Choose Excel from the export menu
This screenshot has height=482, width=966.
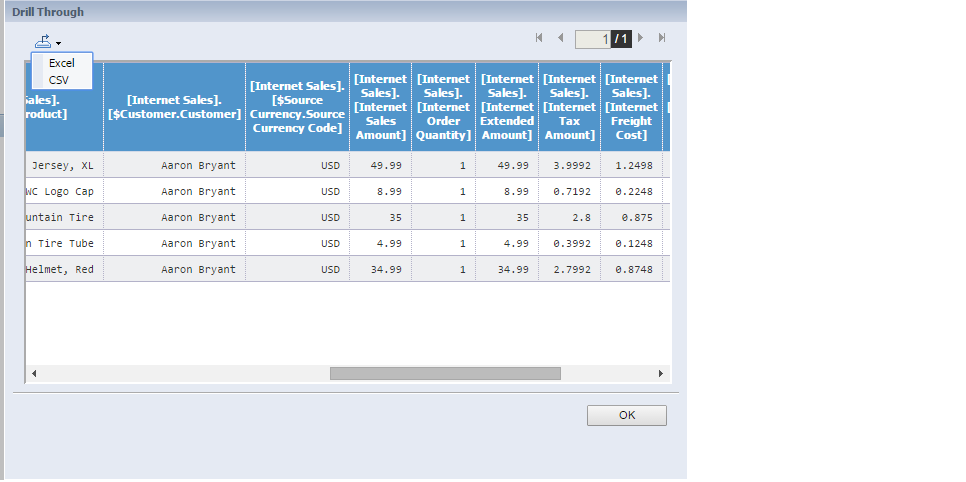62,63
